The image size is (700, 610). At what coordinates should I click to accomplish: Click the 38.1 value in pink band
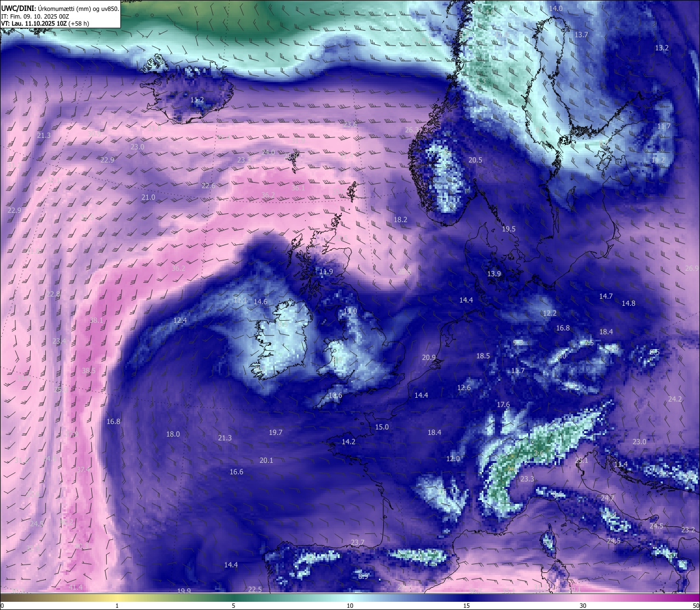click(x=96, y=320)
